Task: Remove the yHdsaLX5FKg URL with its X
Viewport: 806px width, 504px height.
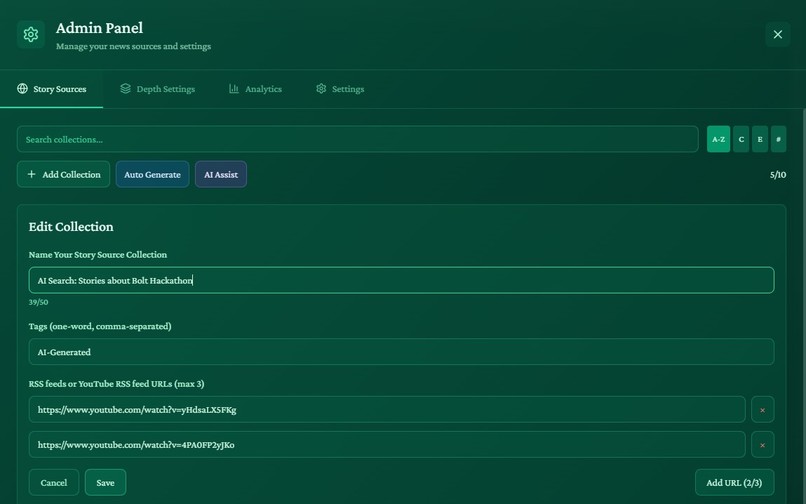Action: click(x=762, y=409)
